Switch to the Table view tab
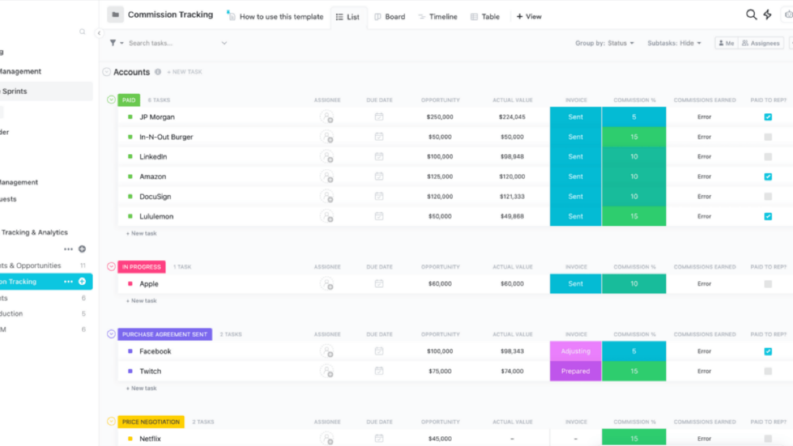This screenshot has height=446, width=793. click(485, 17)
